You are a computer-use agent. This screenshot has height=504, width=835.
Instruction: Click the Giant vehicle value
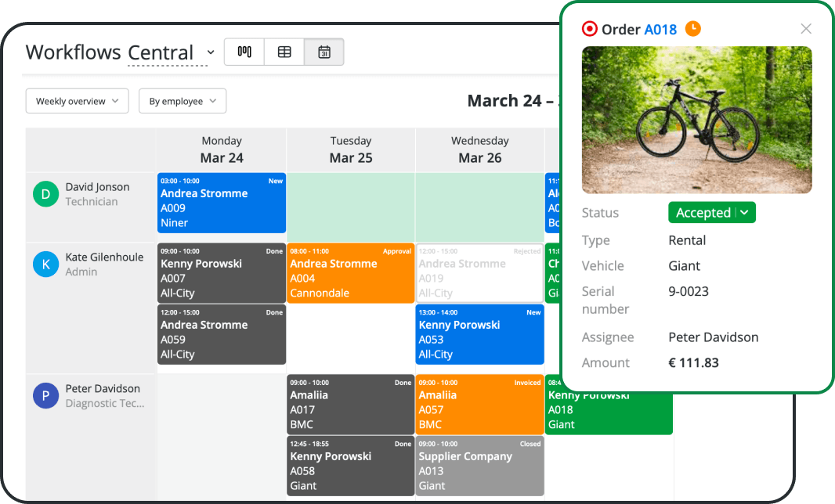(685, 265)
